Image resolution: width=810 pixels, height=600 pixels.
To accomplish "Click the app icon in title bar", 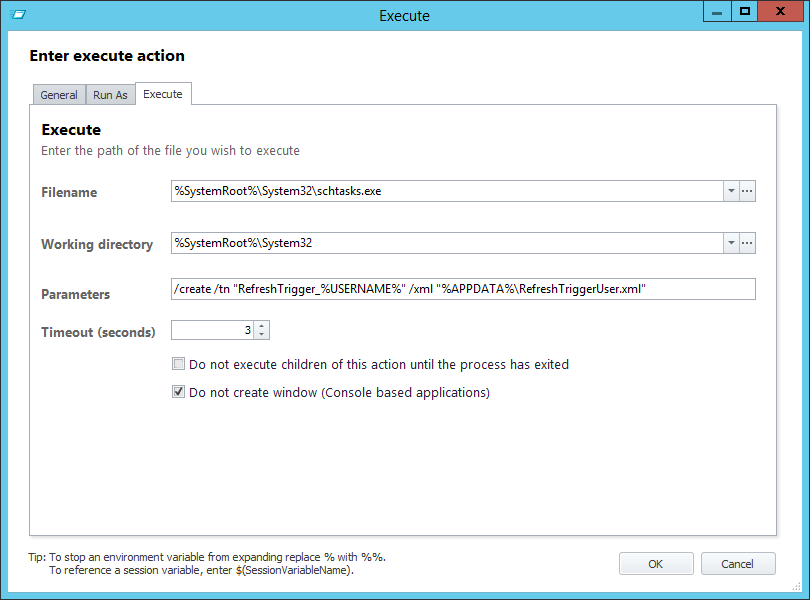I will 17,15.
